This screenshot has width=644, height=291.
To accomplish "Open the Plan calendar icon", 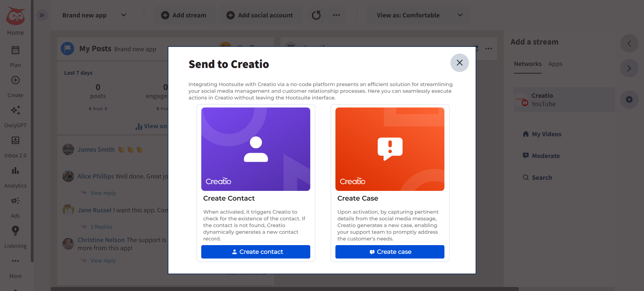I will 15,50.
